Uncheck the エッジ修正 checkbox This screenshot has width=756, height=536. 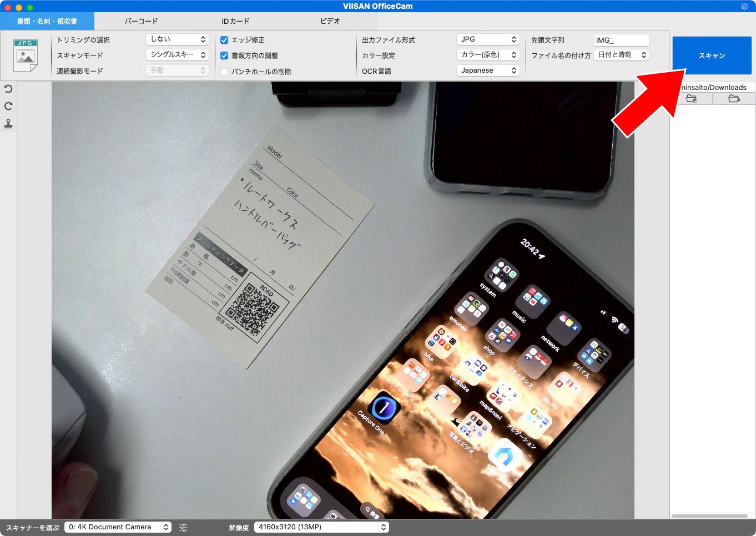point(224,40)
